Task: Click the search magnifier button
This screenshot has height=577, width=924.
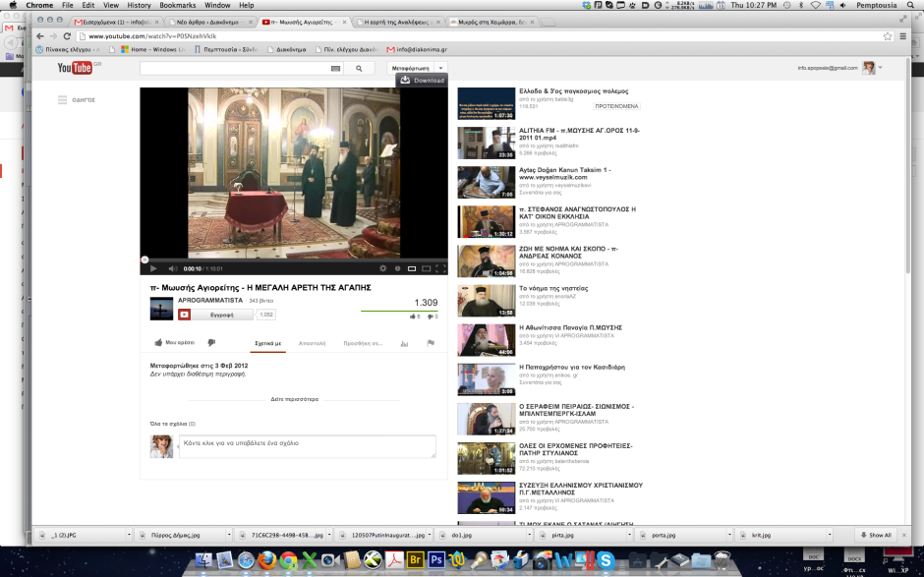Action: 359,69
